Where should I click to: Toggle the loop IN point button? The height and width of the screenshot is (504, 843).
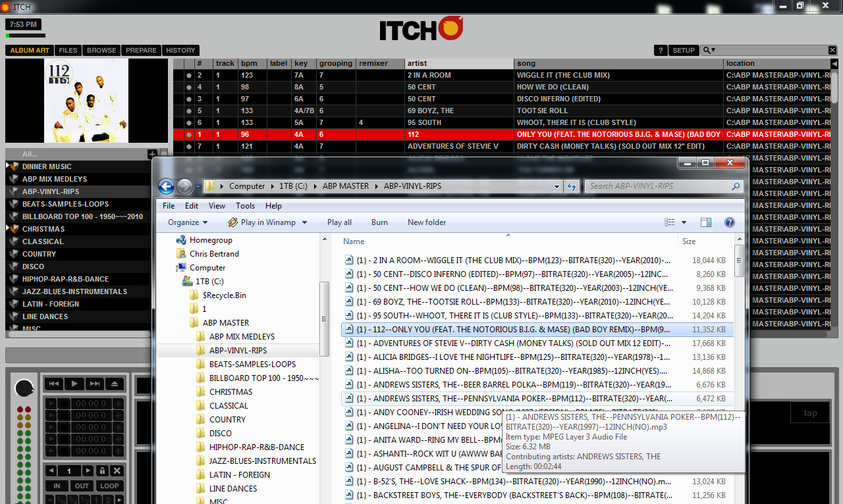click(57, 486)
